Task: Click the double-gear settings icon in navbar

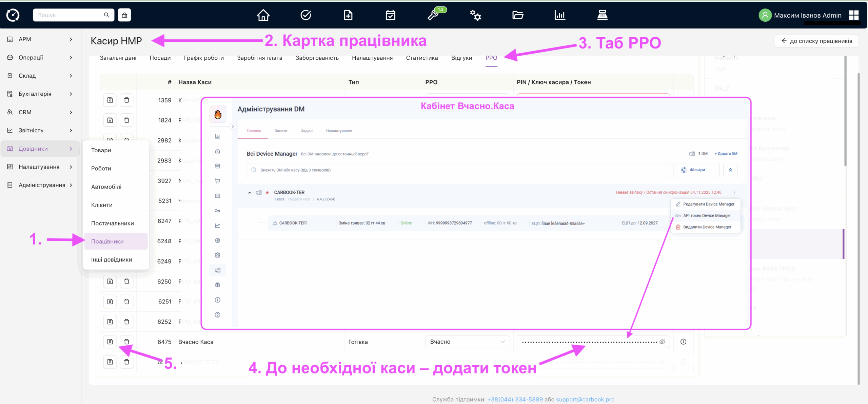Action: click(475, 15)
